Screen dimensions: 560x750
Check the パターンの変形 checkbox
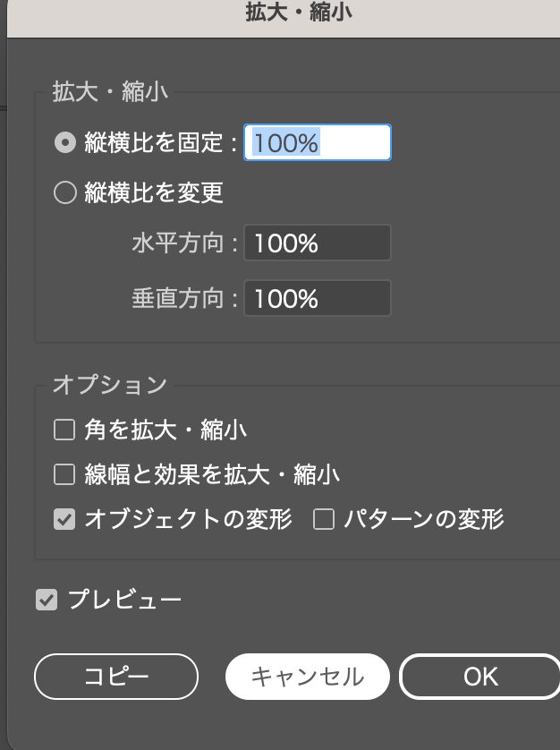pyautogui.click(x=324, y=519)
